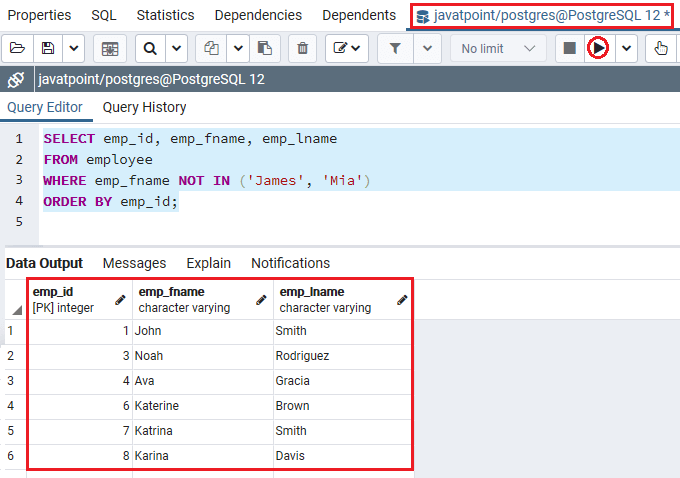Click the 'FROM employee' line in editor

tap(98, 160)
